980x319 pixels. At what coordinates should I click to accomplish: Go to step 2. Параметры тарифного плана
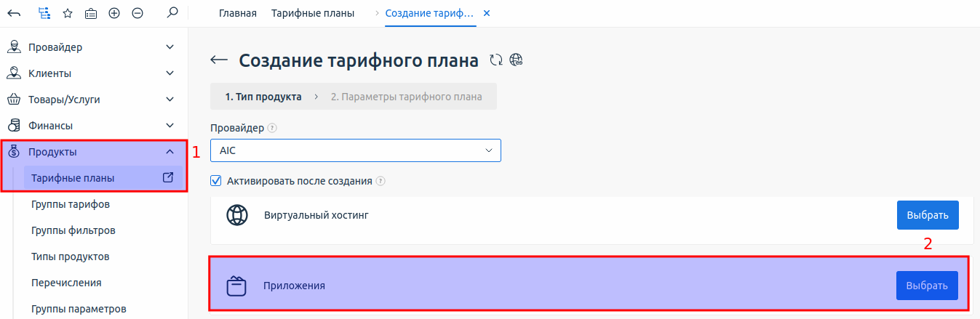406,96
